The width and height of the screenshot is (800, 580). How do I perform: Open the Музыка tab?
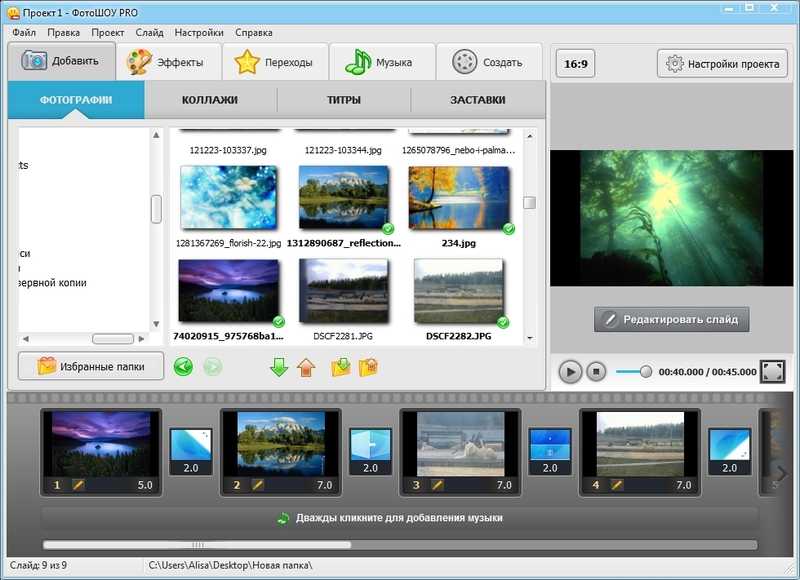coord(382,62)
